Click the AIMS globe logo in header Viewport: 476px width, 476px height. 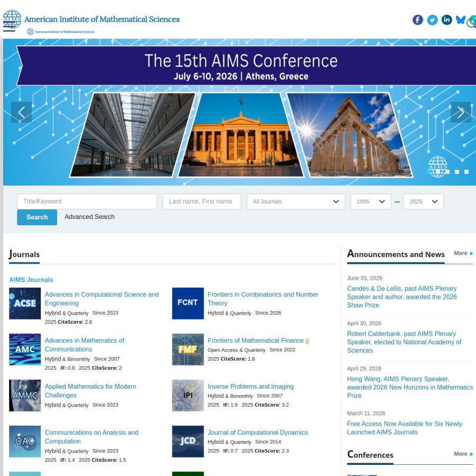[12, 19]
